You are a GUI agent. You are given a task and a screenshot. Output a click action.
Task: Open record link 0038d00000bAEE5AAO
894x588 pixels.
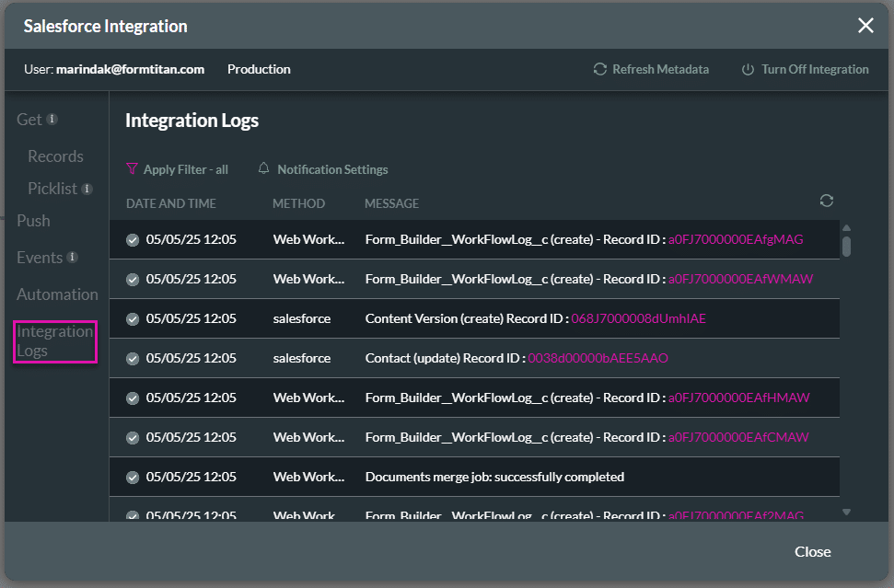pyautogui.click(x=598, y=358)
